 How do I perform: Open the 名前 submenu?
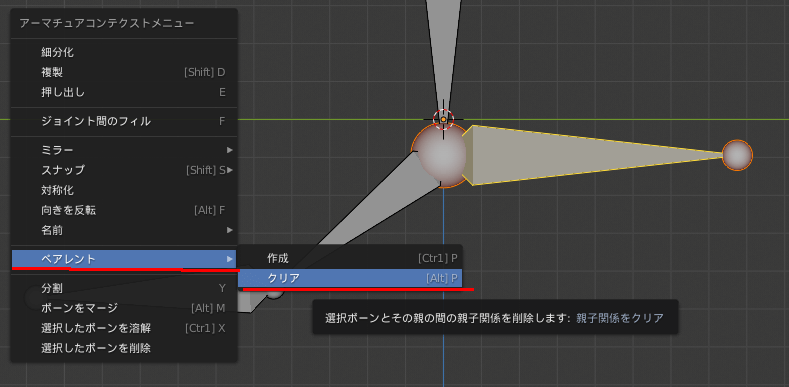pyautogui.click(x=124, y=230)
